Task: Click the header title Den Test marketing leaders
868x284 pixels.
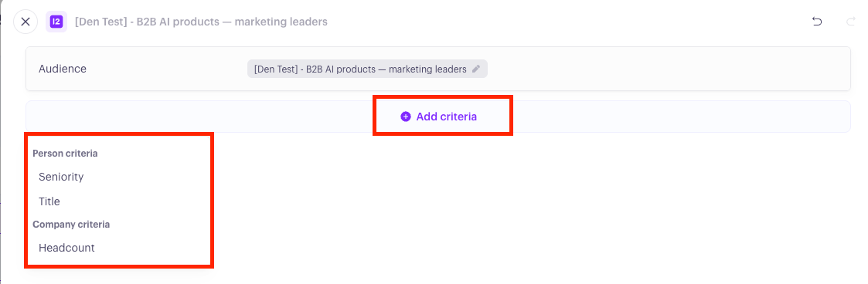Action: pos(201,22)
